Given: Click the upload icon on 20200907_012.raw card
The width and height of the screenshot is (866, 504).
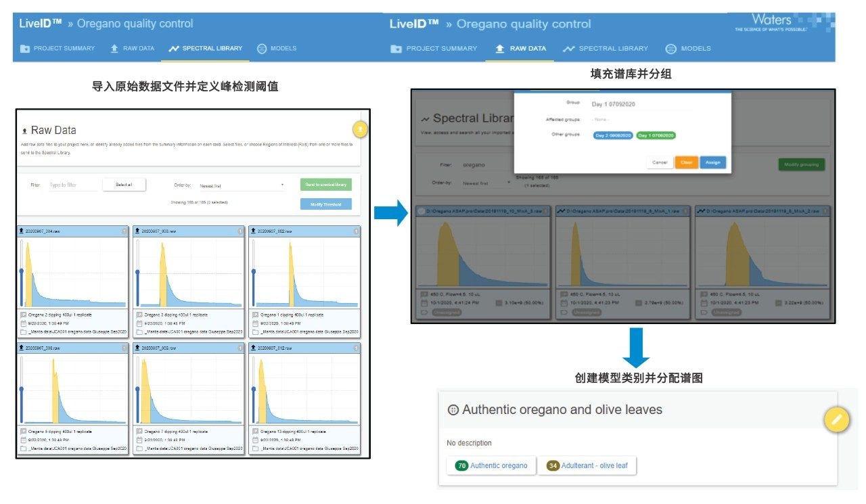Looking at the screenshot, I should [253, 348].
